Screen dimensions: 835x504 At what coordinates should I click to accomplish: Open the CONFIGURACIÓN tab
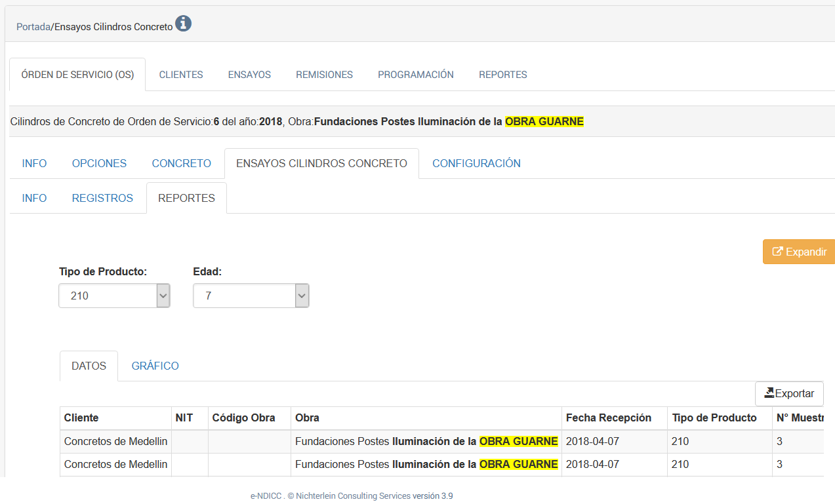point(476,163)
